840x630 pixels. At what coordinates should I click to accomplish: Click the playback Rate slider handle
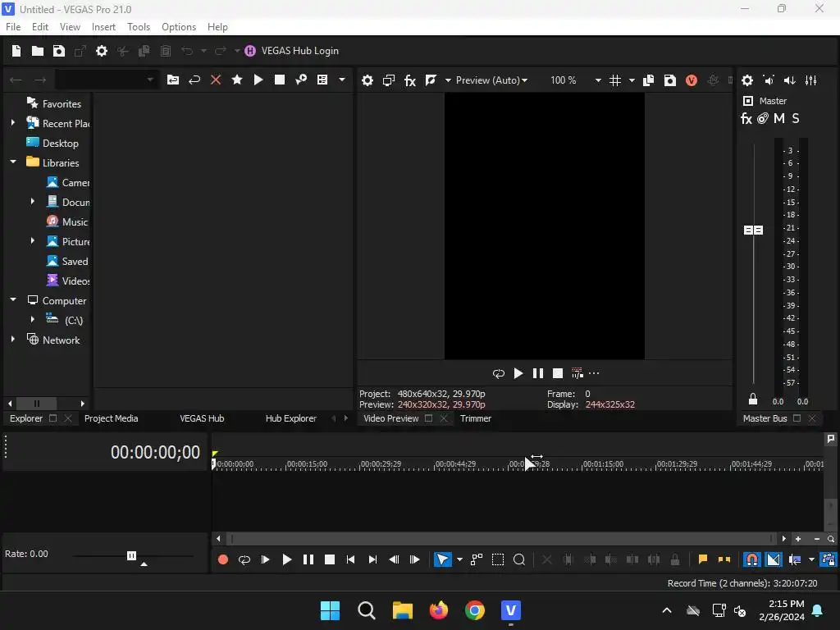point(132,555)
